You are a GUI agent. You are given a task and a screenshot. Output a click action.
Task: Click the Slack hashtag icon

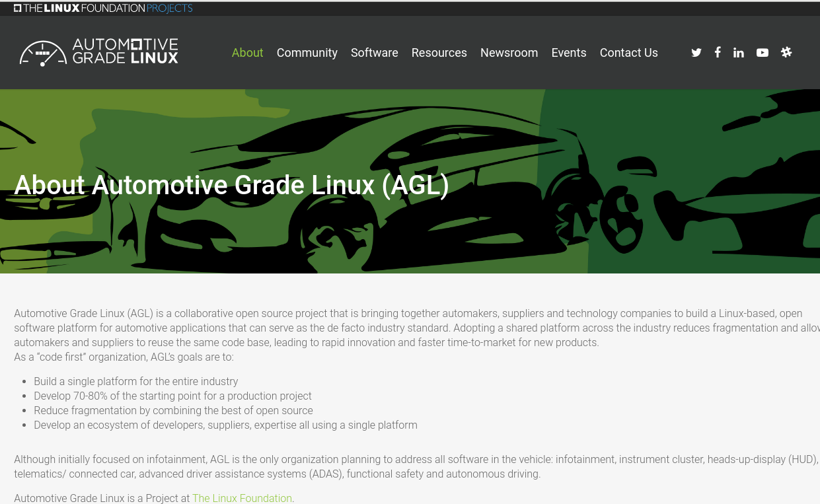(786, 52)
